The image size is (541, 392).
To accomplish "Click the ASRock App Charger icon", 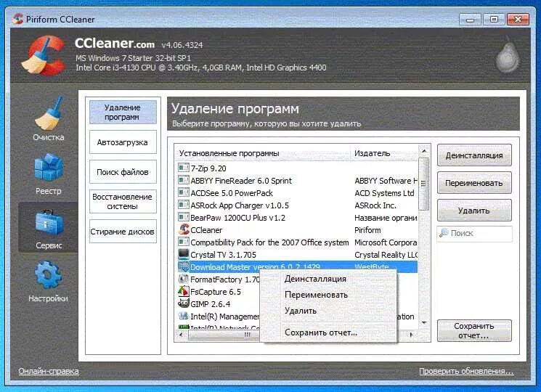I will tap(183, 205).
